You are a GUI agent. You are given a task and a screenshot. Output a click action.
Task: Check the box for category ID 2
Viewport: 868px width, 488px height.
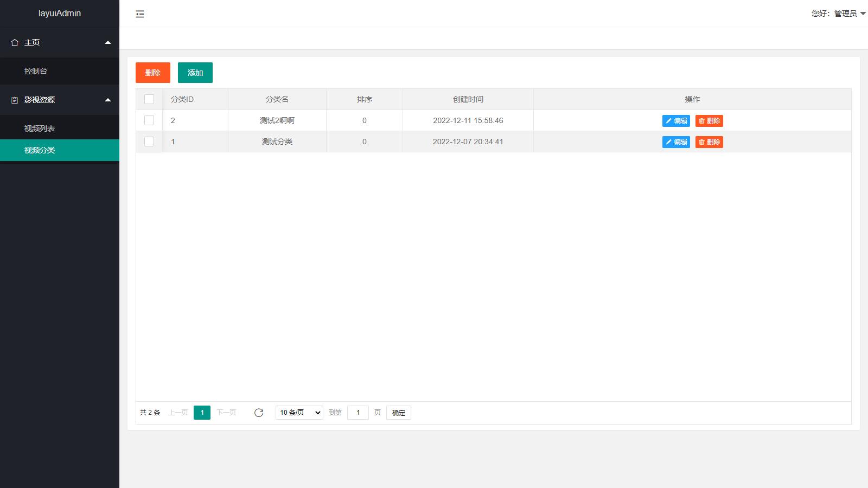149,120
